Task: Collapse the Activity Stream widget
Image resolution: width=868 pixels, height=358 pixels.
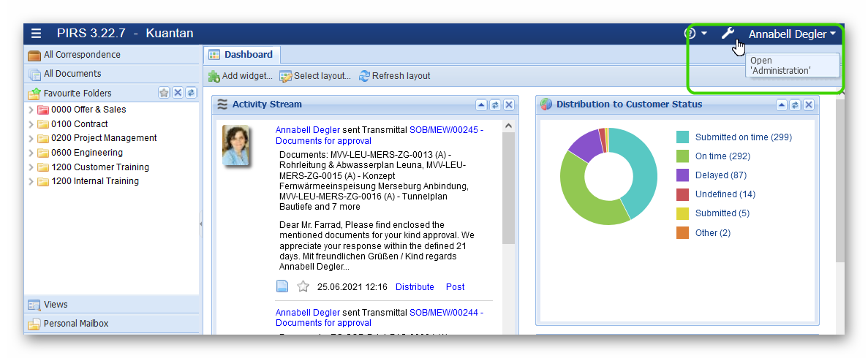Action: (481, 104)
